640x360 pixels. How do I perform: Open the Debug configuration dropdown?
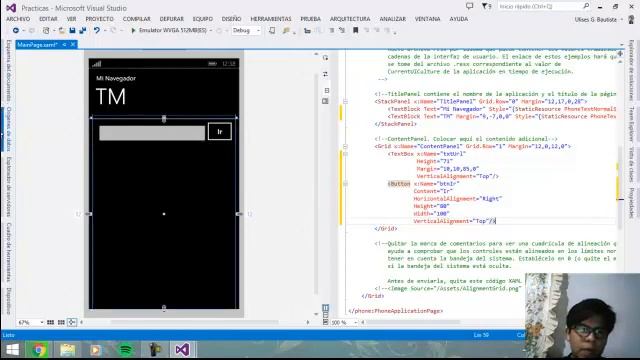pos(258,31)
